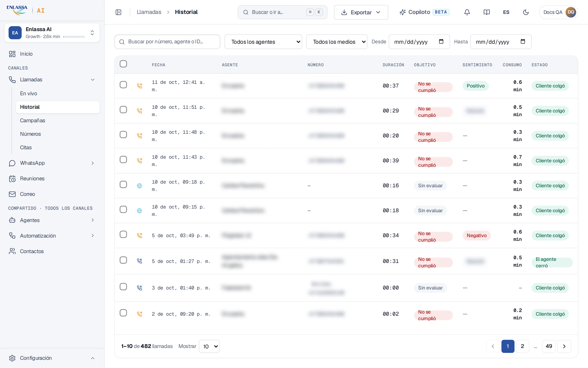This screenshot has width=588, height=368.
Task: Expand the Enlassa AI workspace switcher
Action: [52, 33]
